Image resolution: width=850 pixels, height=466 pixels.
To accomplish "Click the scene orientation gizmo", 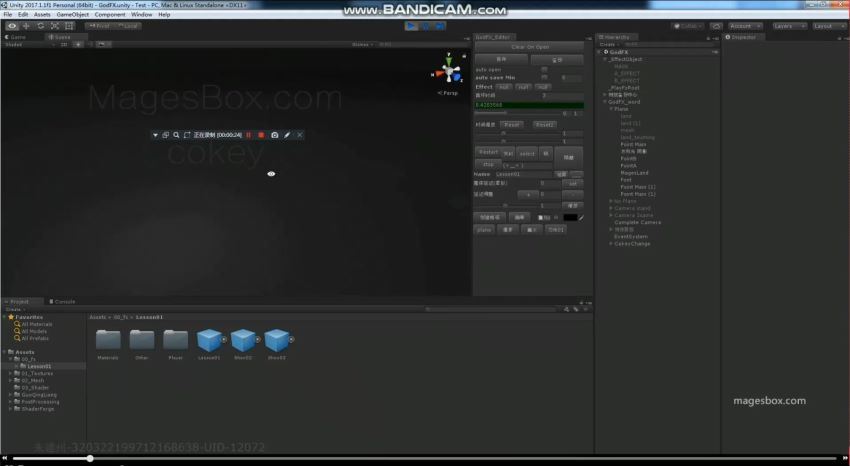I will pos(449,70).
